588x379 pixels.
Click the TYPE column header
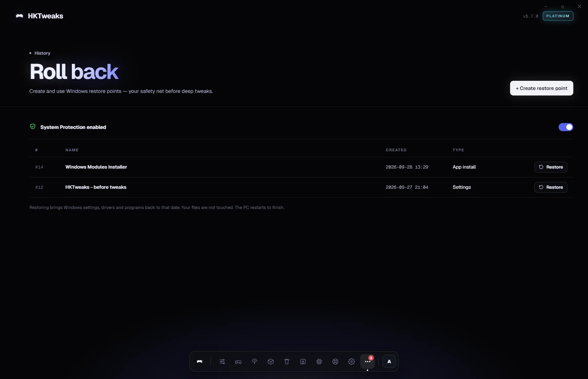pyautogui.click(x=458, y=150)
